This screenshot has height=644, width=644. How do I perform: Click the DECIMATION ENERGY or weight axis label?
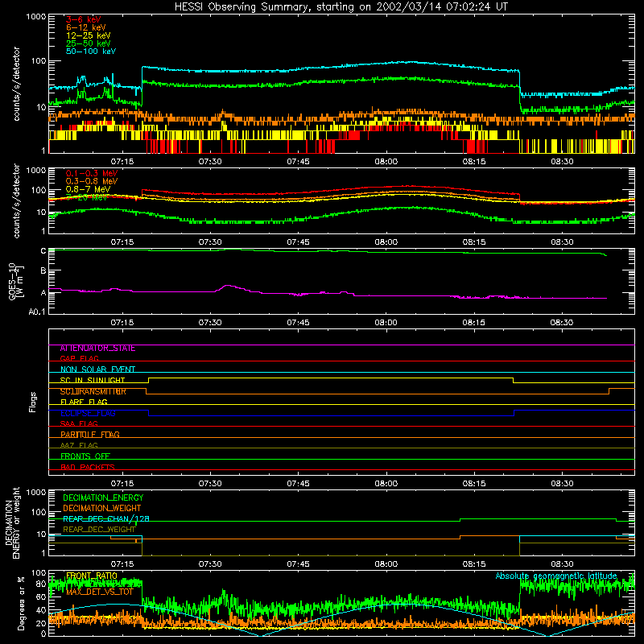coord(12,523)
